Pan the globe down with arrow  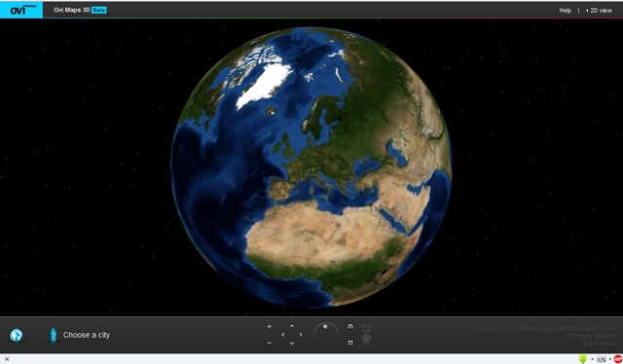292,343
